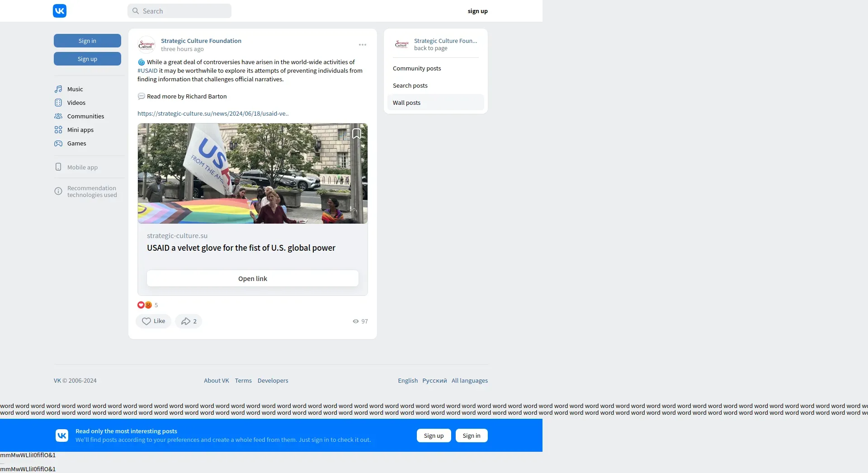Click the search magnifier icon
The height and width of the screenshot is (473, 868).
(x=136, y=11)
